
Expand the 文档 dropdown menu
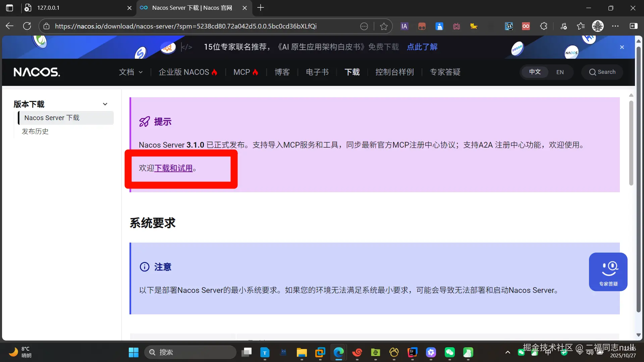[131, 72]
